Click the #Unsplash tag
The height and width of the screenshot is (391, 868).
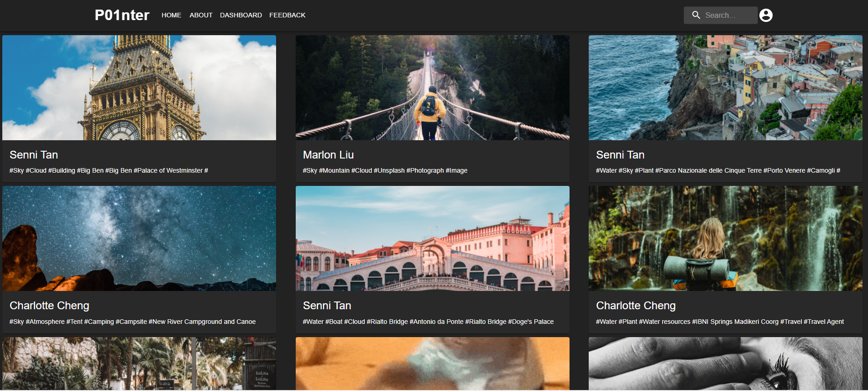389,170
